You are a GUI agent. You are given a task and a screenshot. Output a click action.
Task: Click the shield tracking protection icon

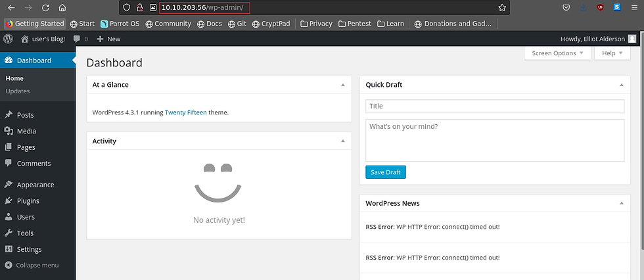[127, 7]
